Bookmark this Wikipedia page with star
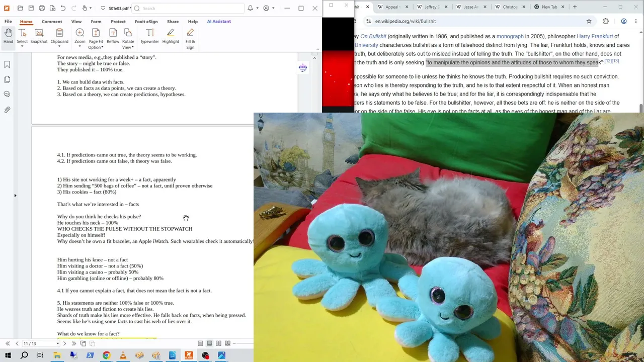644x362 pixels. click(x=589, y=21)
